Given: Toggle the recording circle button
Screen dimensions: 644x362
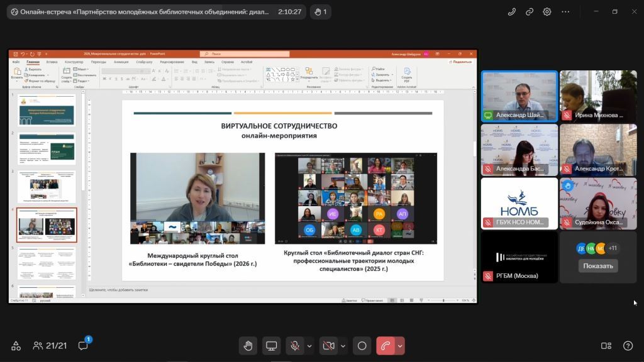Looking at the screenshot, I should pos(362,346).
